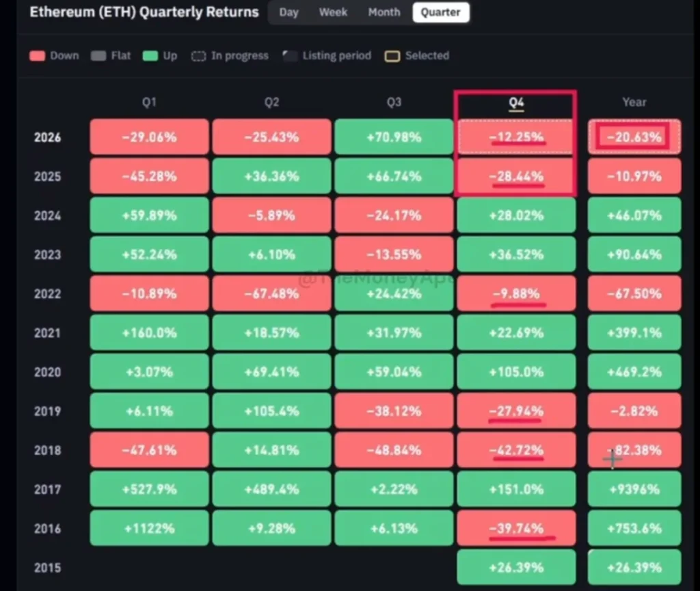Click the Q4 column header
Viewport: 700px width, 591px height.
tap(516, 103)
